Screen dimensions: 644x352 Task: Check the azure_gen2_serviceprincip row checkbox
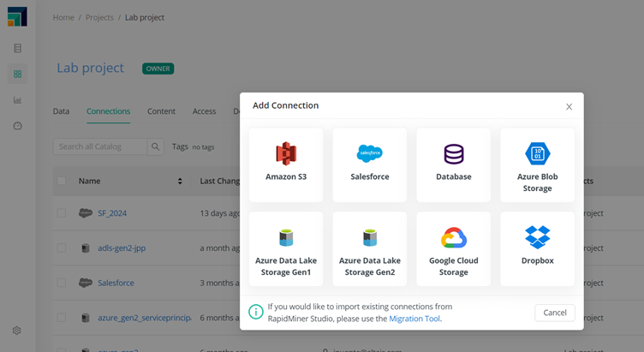pyautogui.click(x=61, y=318)
